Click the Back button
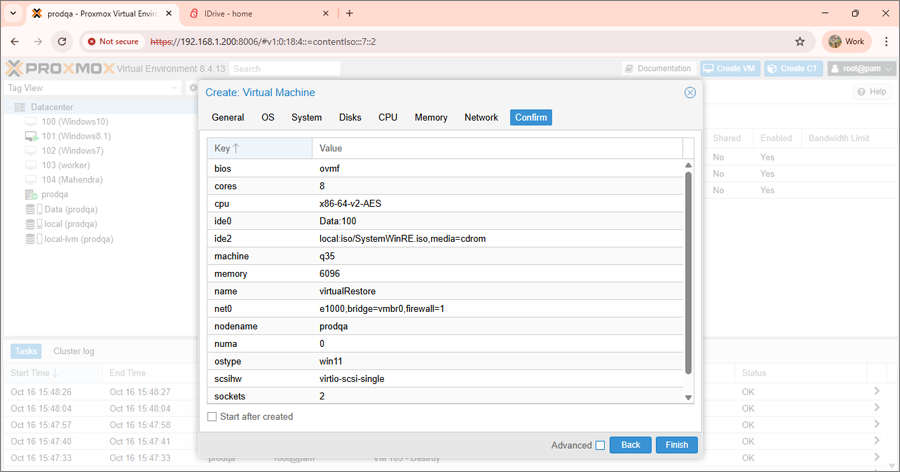The height and width of the screenshot is (472, 900). tap(630, 445)
